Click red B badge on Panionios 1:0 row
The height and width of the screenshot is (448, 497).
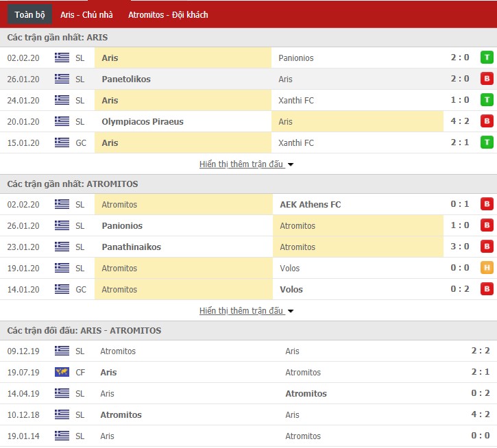(x=487, y=225)
